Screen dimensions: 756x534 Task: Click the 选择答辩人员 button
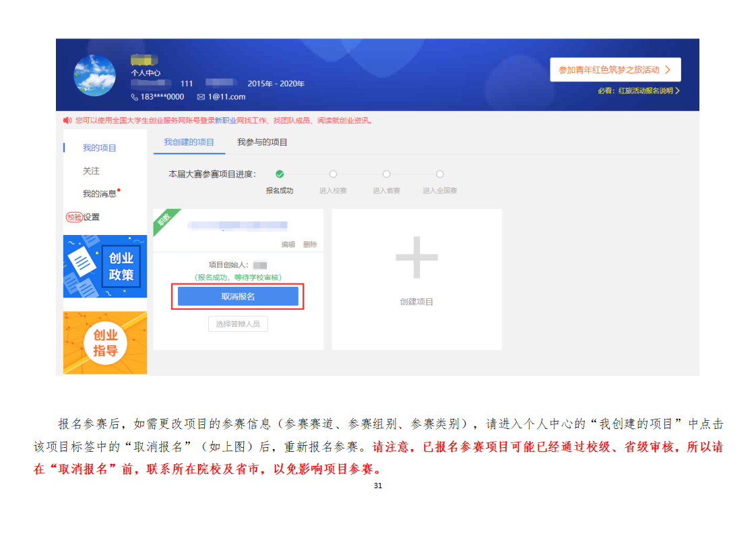pyautogui.click(x=238, y=324)
